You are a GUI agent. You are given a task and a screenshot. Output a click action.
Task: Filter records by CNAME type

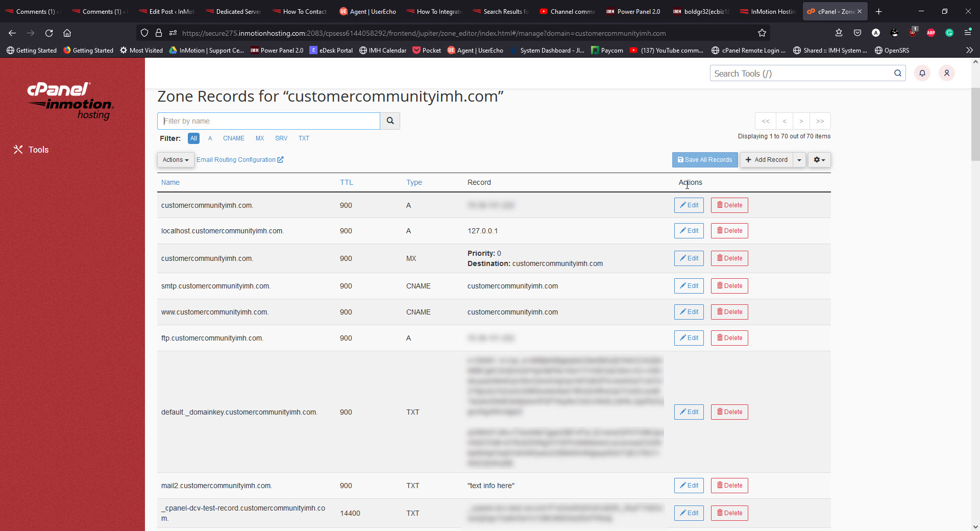pyautogui.click(x=233, y=138)
